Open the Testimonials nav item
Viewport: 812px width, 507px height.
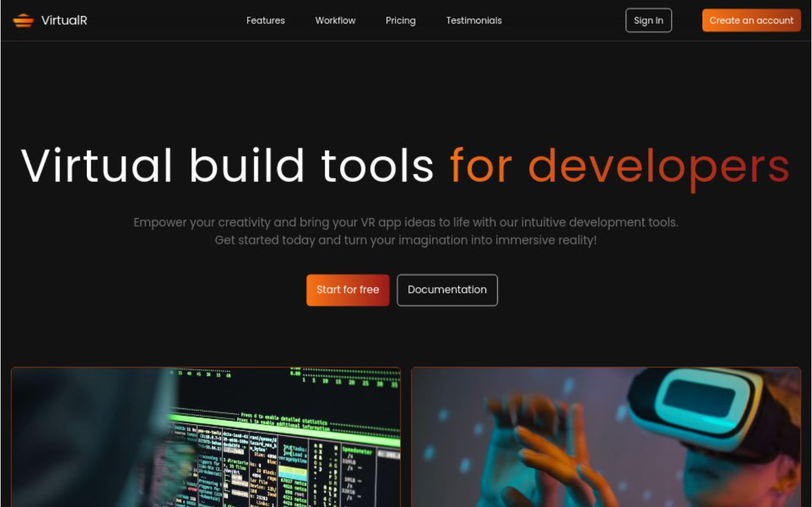(474, 21)
